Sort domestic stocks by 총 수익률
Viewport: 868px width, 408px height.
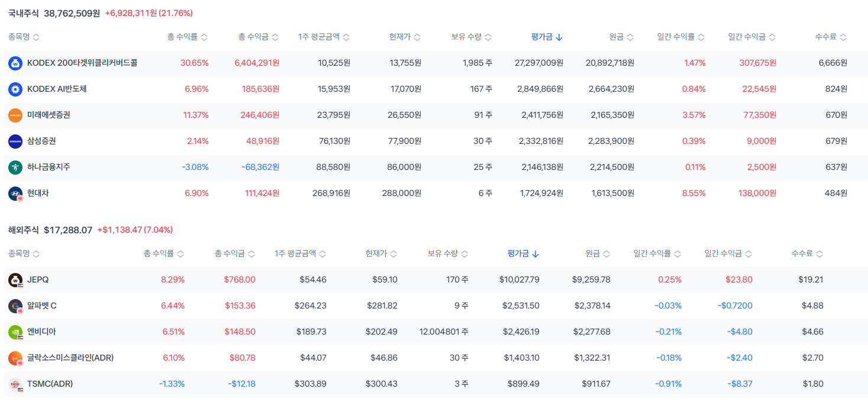(187, 37)
